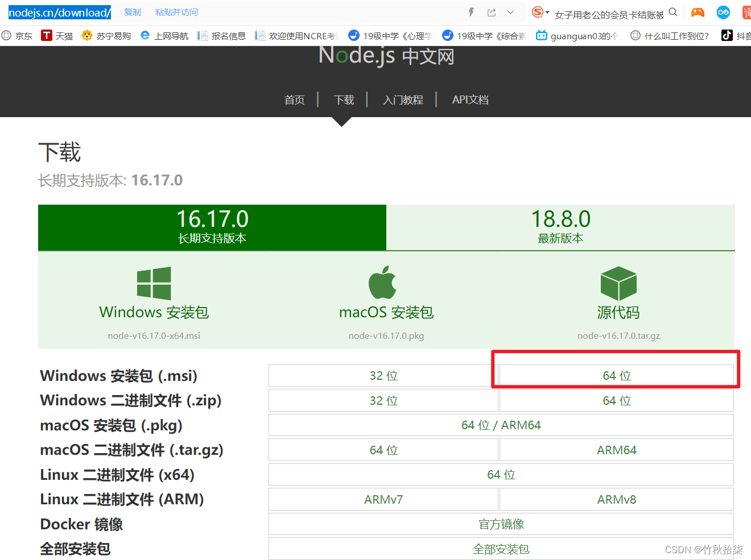The height and width of the screenshot is (560, 751).
Task: Open the Tmall 天猫 bookmark
Action: click(57, 36)
